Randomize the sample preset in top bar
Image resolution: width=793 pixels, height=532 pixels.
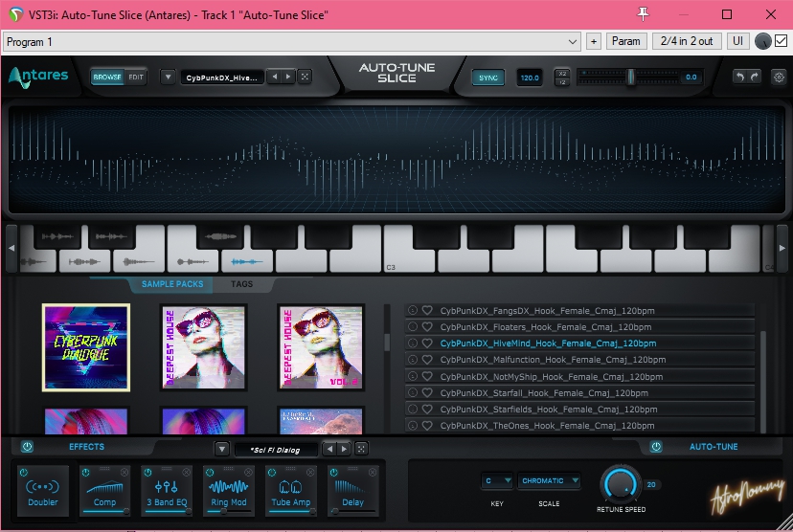[x=305, y=77]
